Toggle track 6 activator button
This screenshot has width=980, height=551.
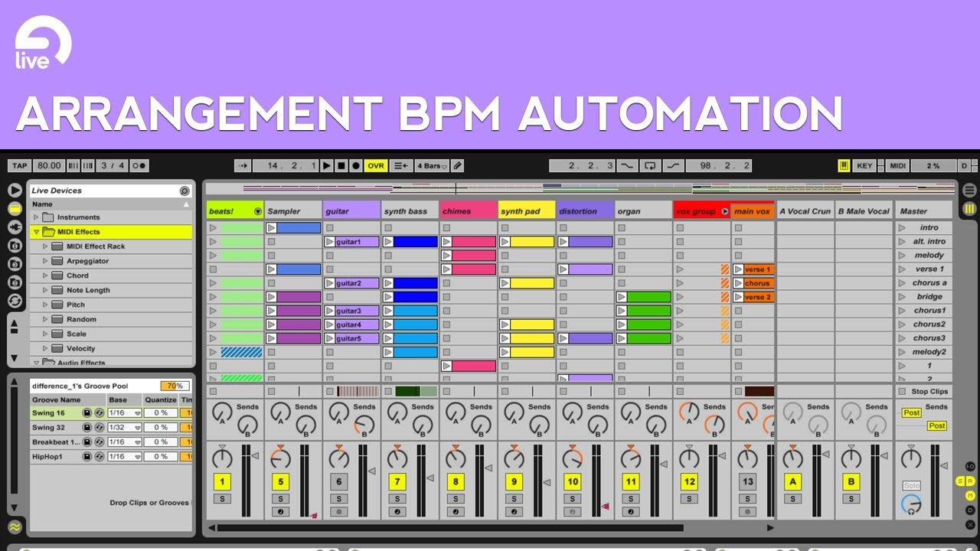tap(339, 481)
